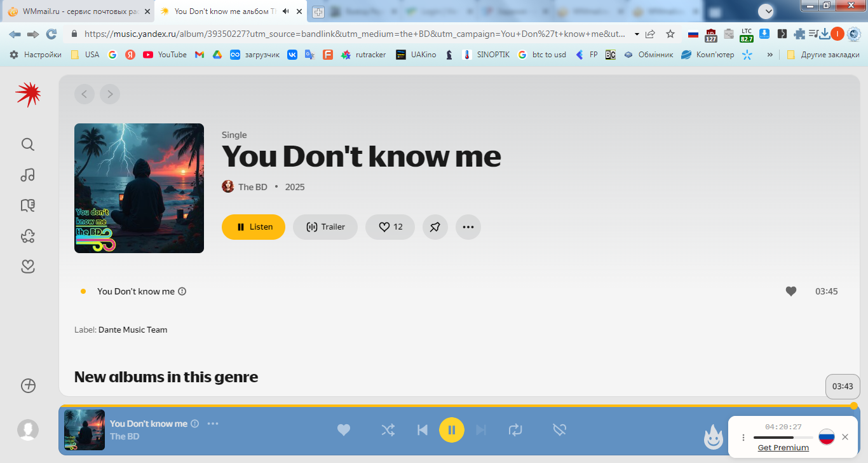Switch to the WMmail.ru browser tab
This screenshot has height=463, width=868.
click(x=78, y=11)
